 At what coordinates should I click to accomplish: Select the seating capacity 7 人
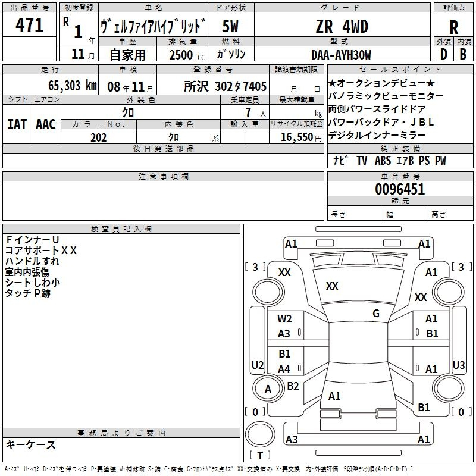click(x=256, y=112)
